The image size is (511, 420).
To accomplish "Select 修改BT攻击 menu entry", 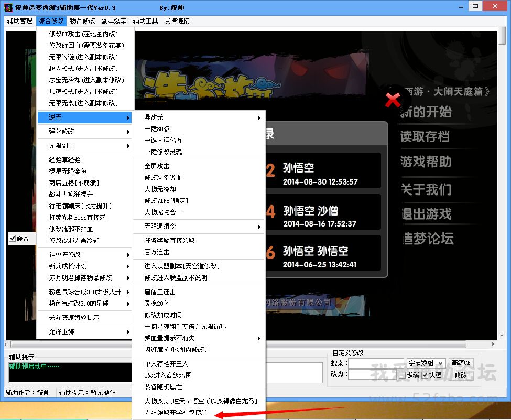I will (84, 34).
